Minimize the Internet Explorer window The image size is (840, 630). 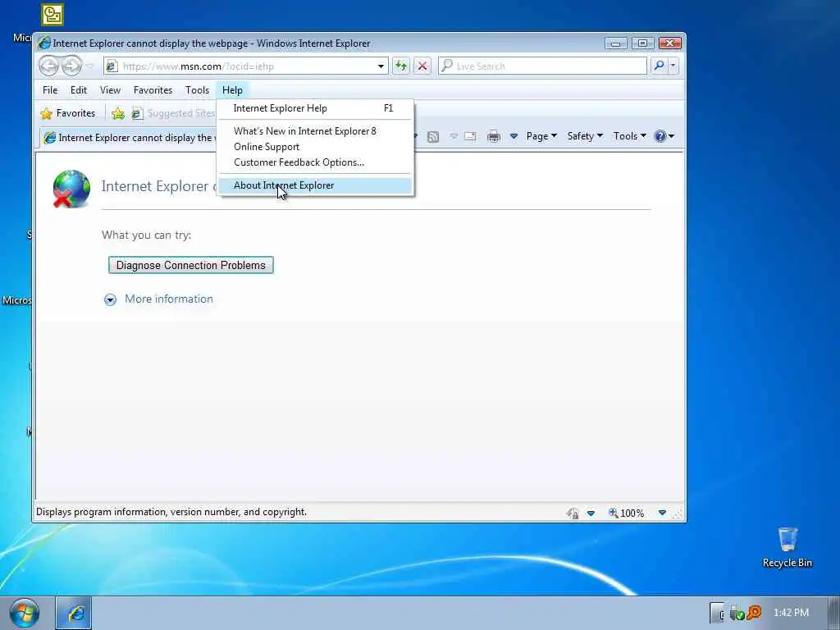(615, 43)
